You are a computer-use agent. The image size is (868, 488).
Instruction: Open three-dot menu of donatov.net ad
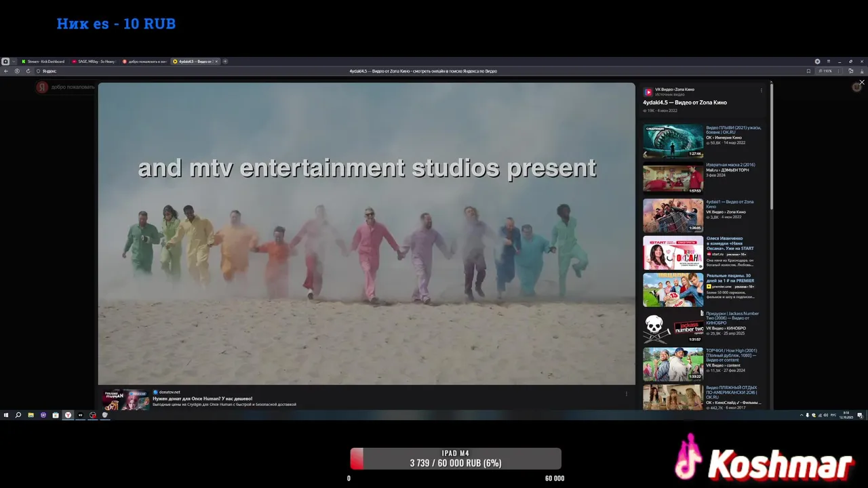626,393
